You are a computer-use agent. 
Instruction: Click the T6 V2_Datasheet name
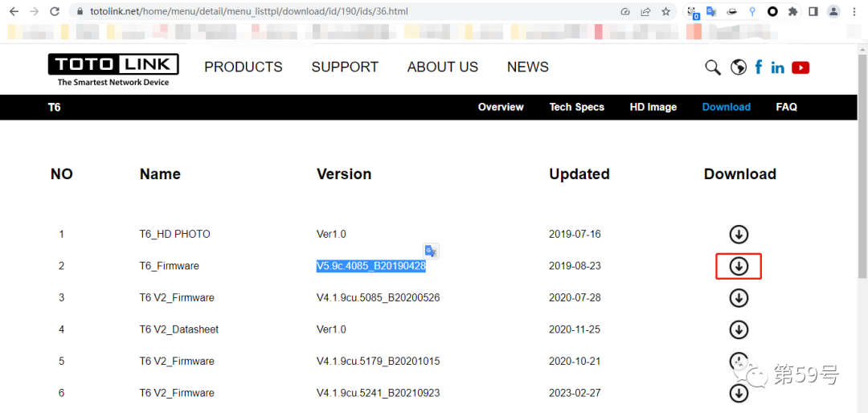point(178,330)
